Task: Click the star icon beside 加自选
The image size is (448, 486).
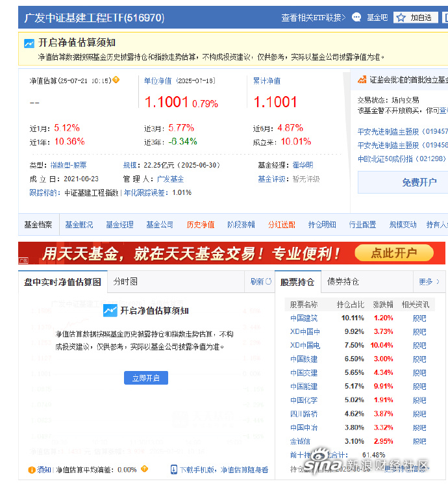Action: point(401,18)
